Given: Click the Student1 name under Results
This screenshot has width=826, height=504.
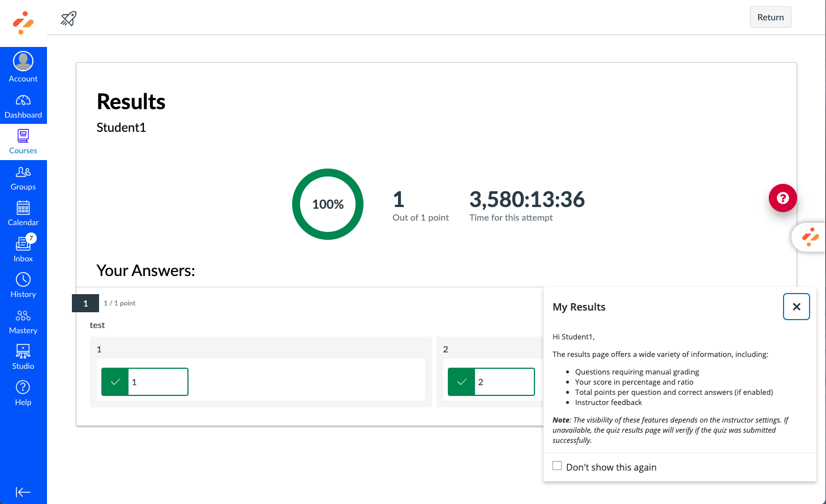Looking at the screenshot, I should pos(121,127).
